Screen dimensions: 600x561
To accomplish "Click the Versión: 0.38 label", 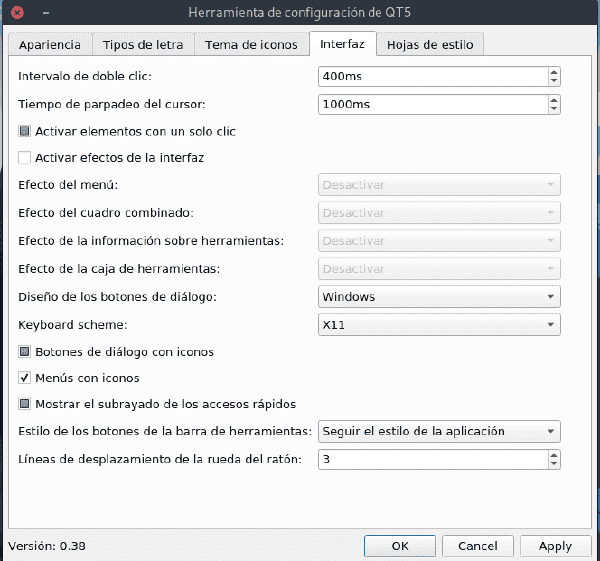I will (x=47, y=546).
